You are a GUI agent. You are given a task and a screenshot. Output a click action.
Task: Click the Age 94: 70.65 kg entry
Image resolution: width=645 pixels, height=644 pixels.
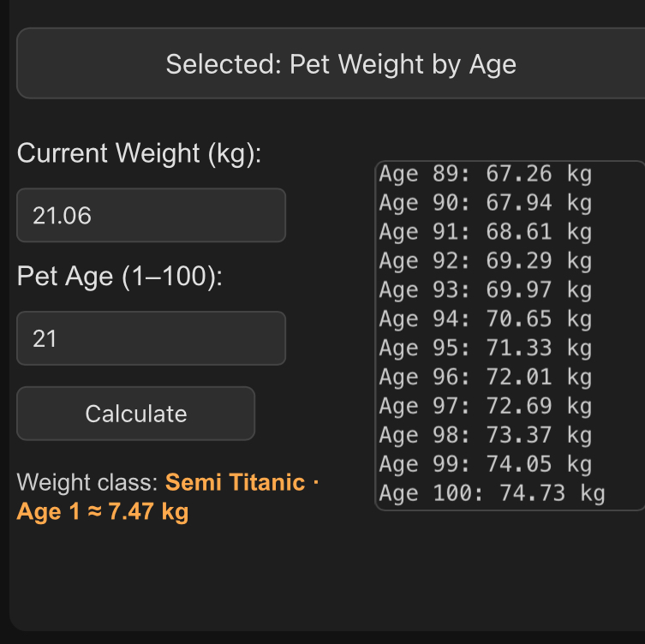point(485,319)
